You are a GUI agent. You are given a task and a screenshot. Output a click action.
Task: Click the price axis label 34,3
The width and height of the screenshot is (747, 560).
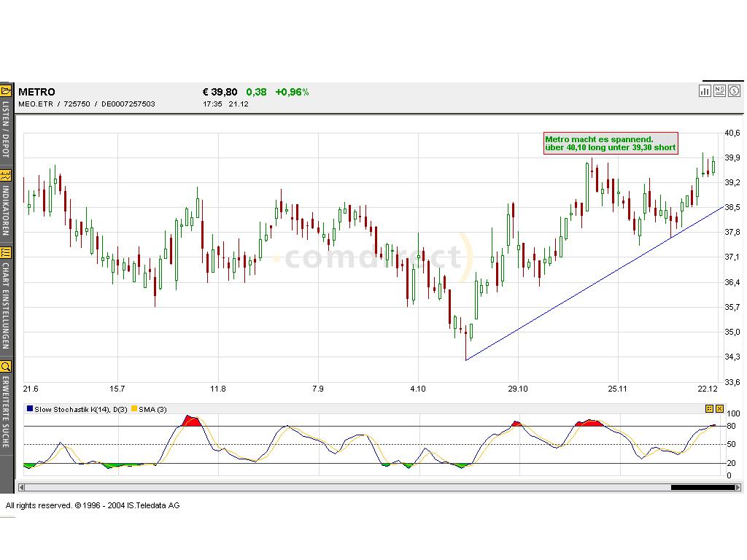(732, 357)
